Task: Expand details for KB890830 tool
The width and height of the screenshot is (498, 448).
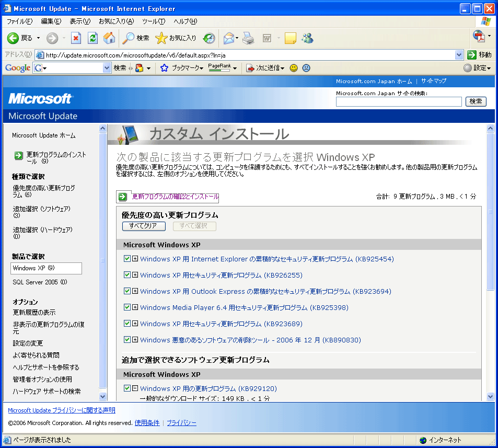Action: coord(135,340)
